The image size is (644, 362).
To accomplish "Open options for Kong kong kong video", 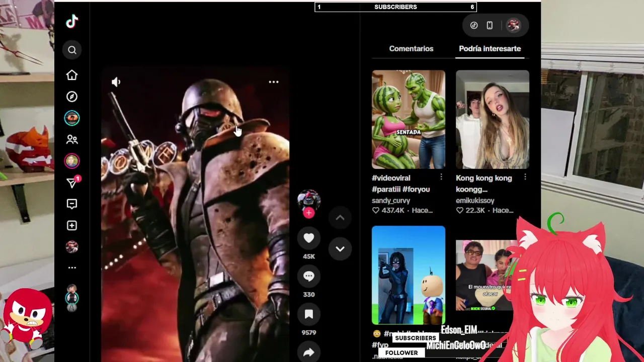I will [525, 177].
